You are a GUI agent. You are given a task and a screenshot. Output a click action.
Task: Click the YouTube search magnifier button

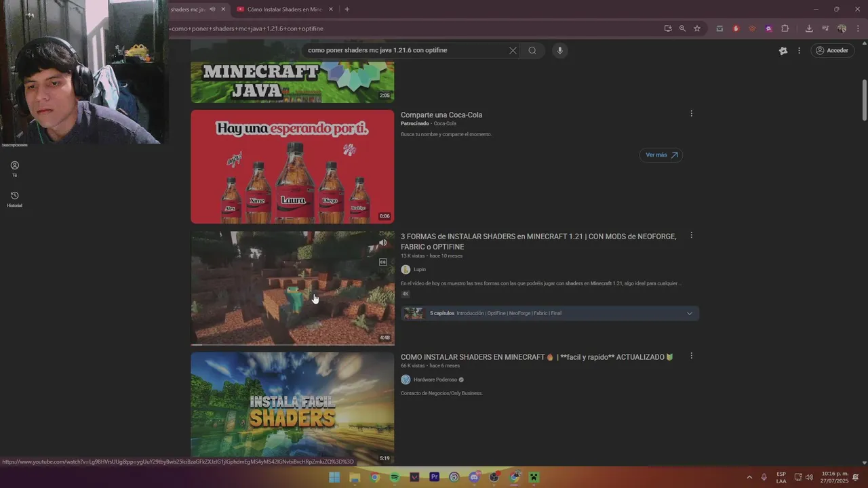[532, 50]
